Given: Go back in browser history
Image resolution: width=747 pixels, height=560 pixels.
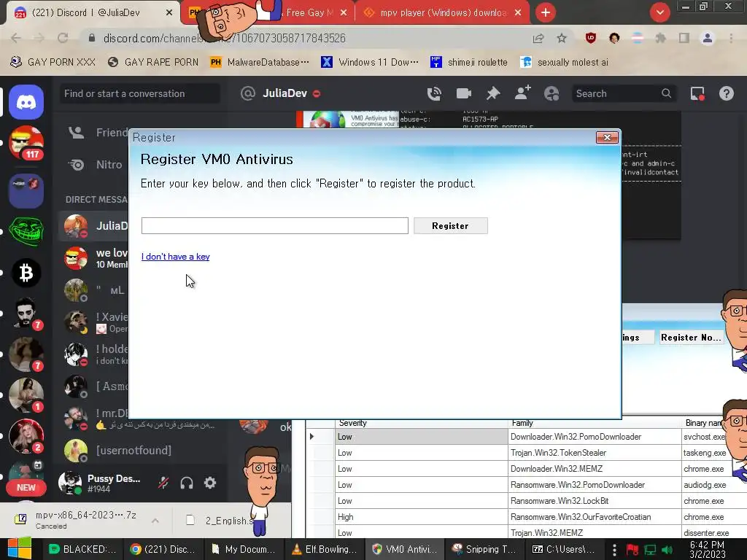Looking at the screenshot, I should point(16,38).
